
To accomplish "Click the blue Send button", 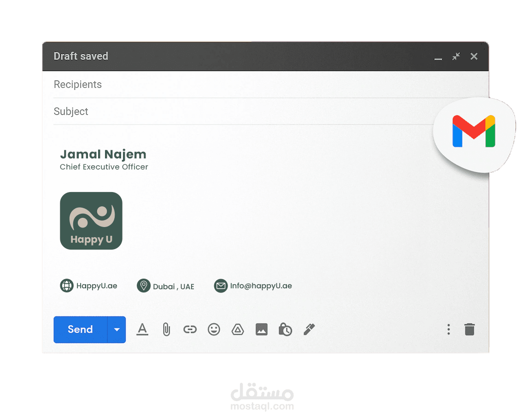I will [80, 330].
